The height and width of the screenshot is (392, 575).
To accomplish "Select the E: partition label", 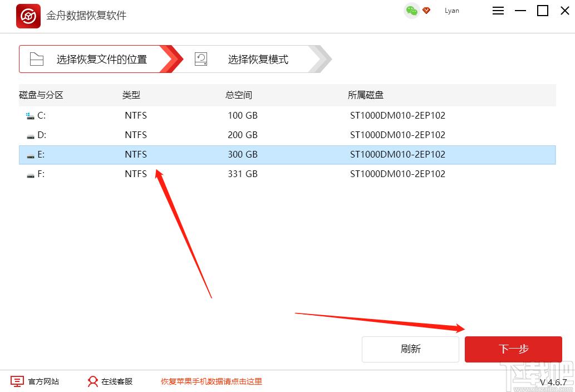I will click(x=41, y=154).
